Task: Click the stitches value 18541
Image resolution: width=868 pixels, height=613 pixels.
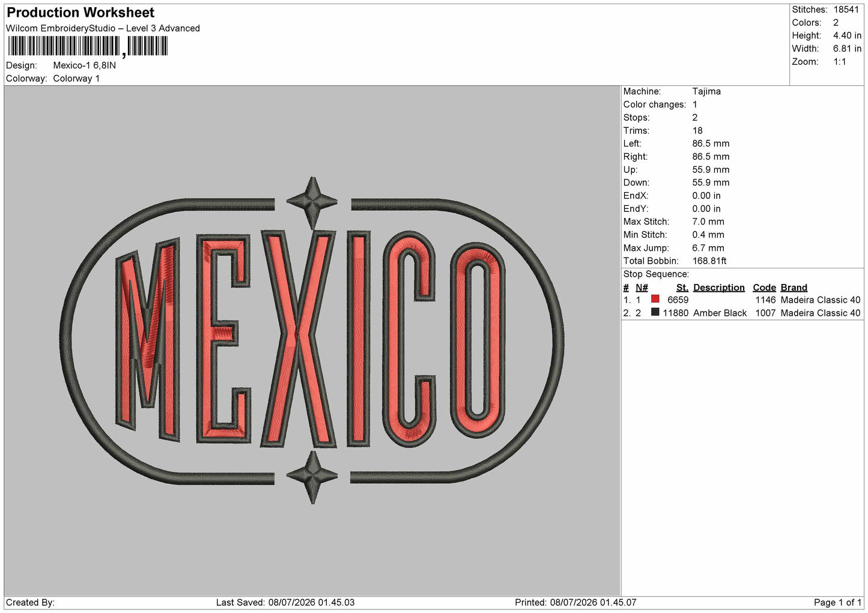Action: click(846, 10)
